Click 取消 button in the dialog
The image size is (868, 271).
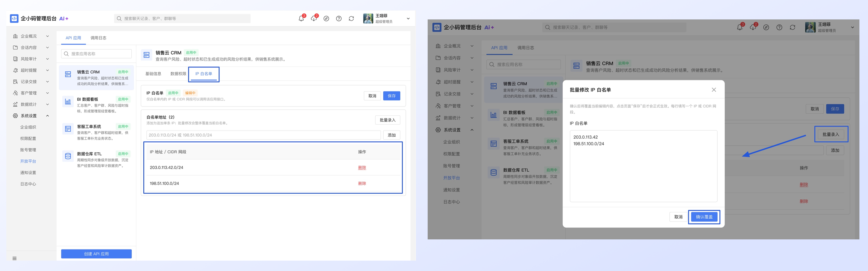[678, 217]
